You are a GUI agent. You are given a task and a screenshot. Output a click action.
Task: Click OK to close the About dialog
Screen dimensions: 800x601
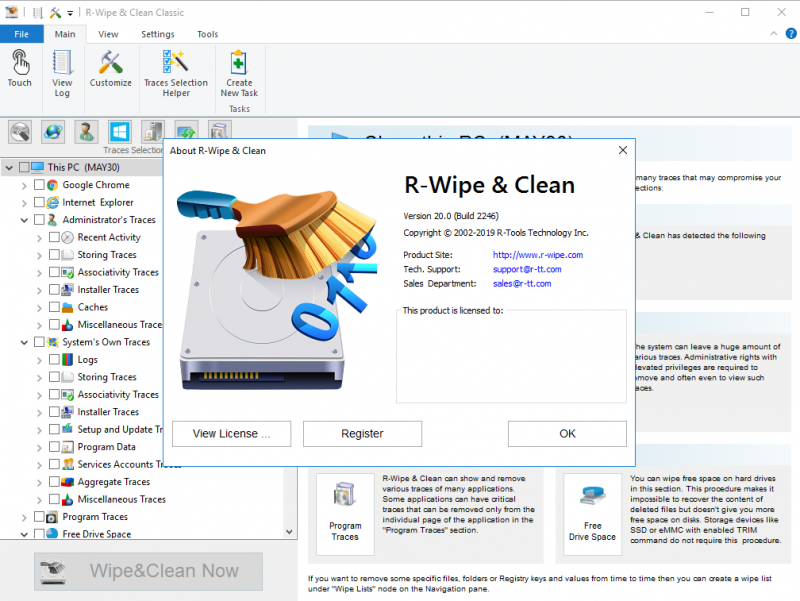coord(567,433)
